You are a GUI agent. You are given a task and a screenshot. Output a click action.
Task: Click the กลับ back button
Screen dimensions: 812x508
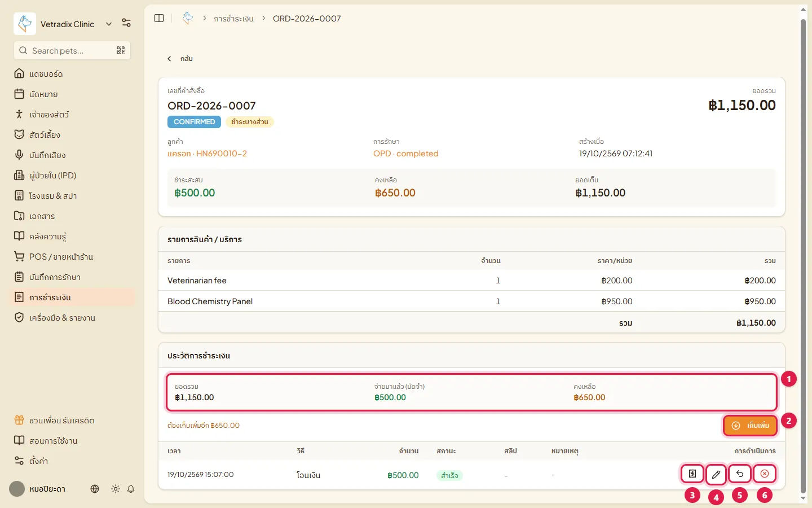180,59
